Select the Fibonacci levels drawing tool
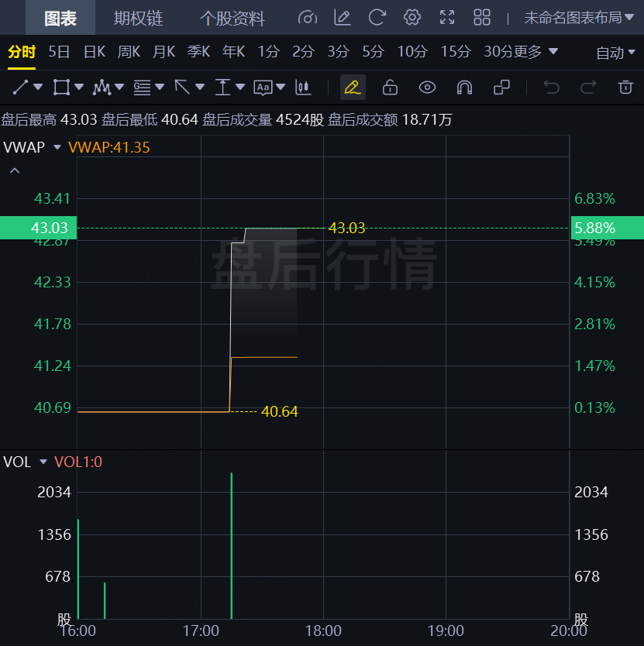 (143, 88)
